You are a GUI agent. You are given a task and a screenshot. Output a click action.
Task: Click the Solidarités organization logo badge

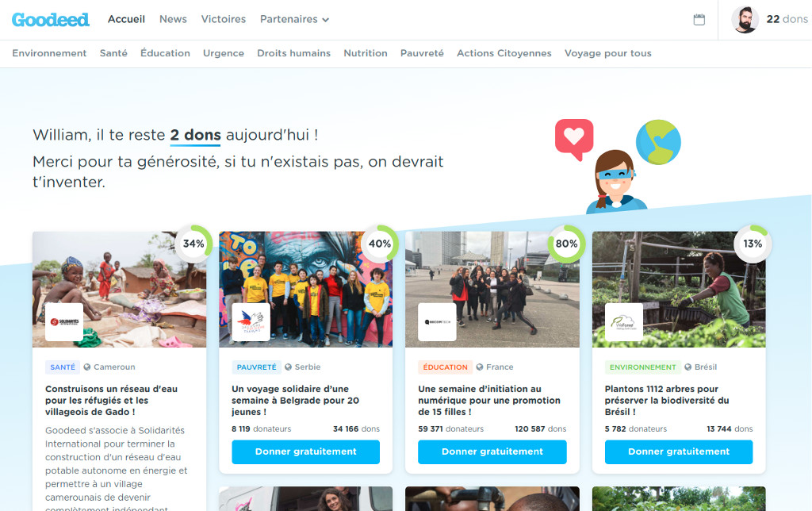[64, 322]
